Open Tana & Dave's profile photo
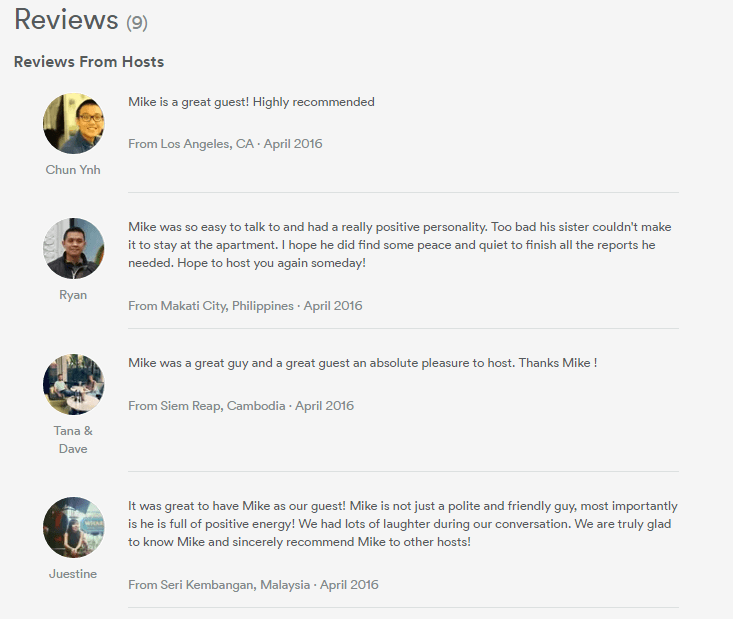The width and height of the screenshot is (733, 619). click(73, 384)
